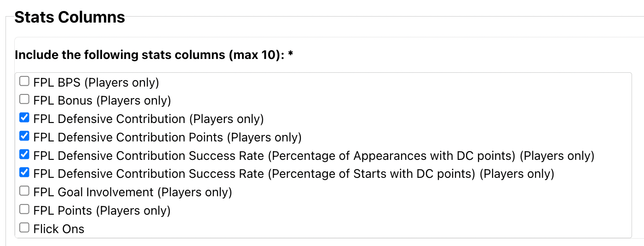Enable the FPL BPS checkbox
The width and height of the screenshot is (644, 246).
24,82
